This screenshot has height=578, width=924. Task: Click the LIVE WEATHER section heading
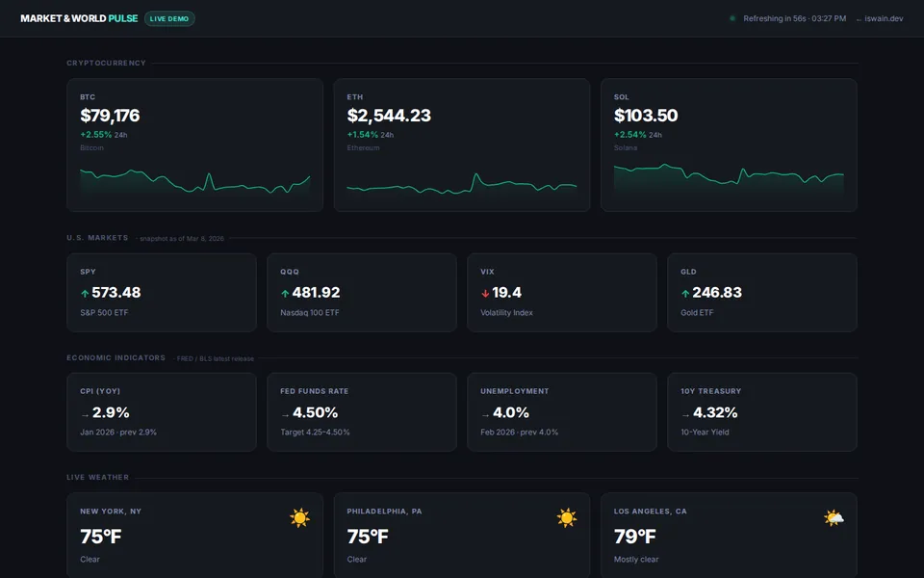[98, 477]
